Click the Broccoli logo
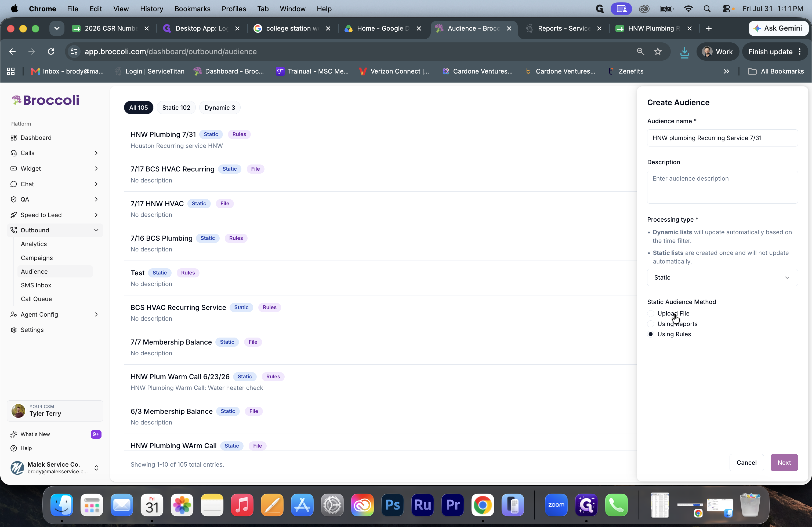Screen dimensions: 812x527 [x=45, y=100]
